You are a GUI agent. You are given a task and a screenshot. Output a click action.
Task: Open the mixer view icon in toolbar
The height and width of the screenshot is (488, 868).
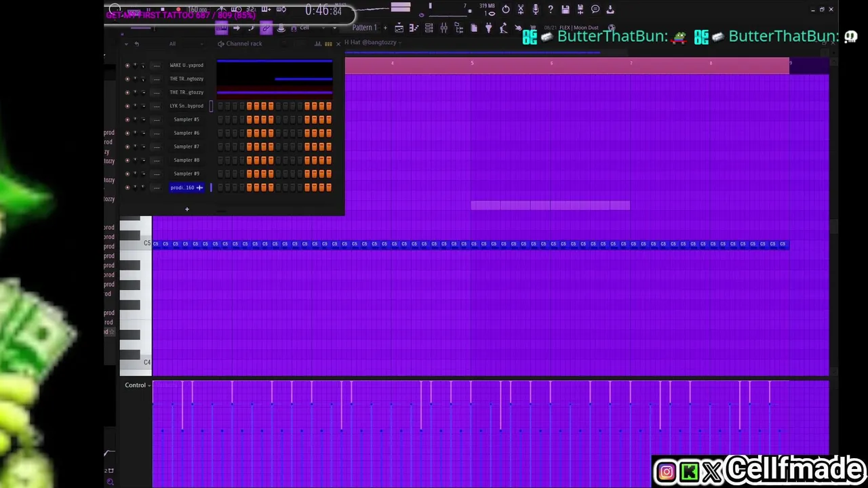(x=443, y=28)
